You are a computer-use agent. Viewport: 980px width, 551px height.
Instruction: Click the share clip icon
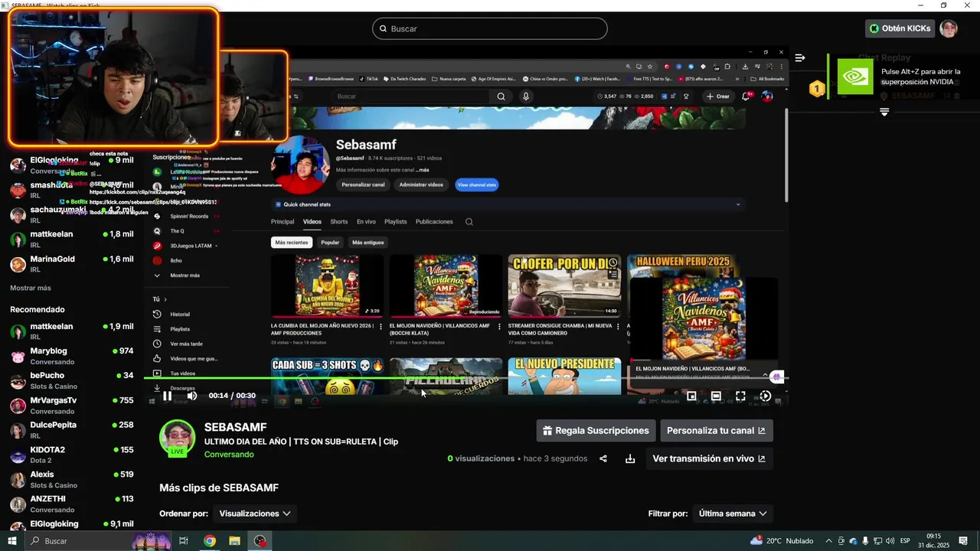[603, 458]
